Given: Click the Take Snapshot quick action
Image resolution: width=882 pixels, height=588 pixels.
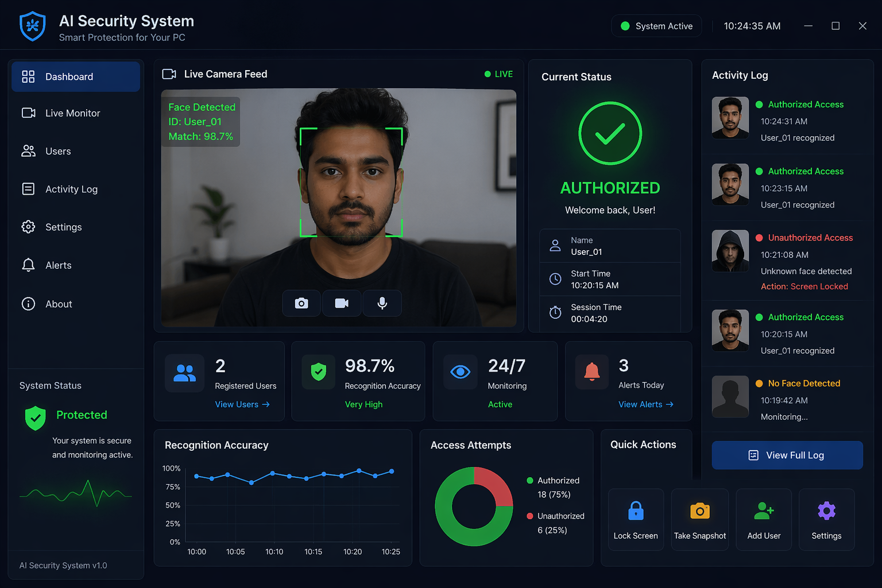Looking at the screenshot, I should [700, 520].
